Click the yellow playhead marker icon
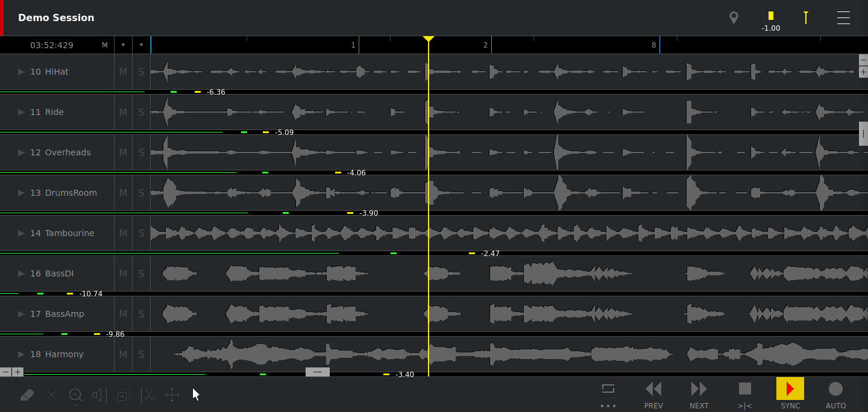The height and width of the screenshot is (412, 868). tap(805, 18)
